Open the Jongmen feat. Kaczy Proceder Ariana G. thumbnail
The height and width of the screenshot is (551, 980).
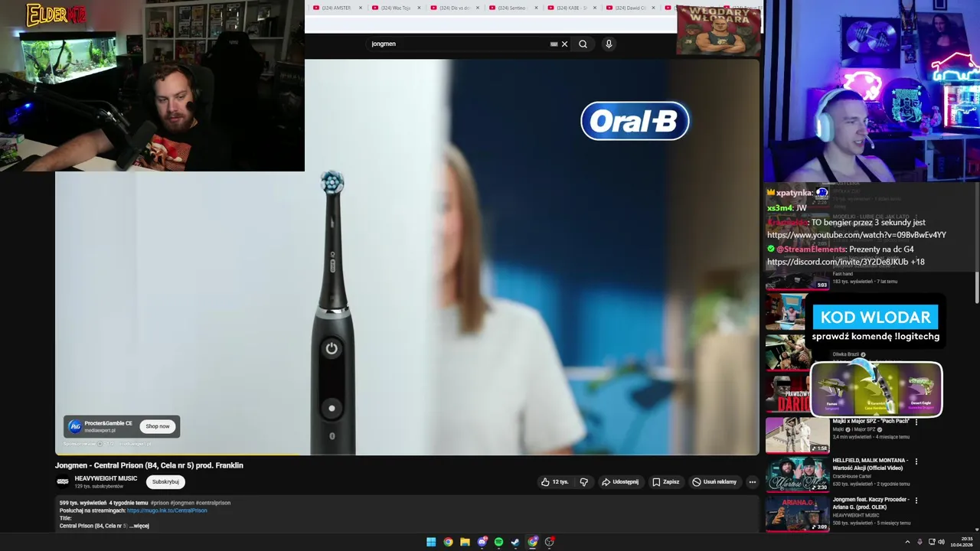coord(797,514)
